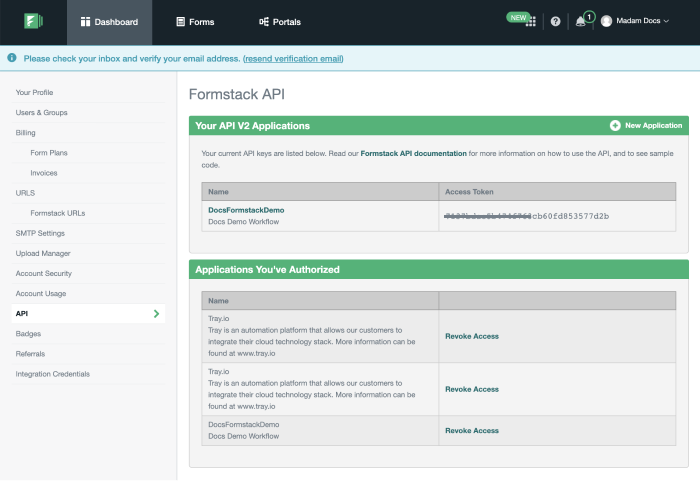The width and height of the screenshot is (700, 481).
Task: Select the DocsFormstackDemo access token text
Action: [525, 216]
